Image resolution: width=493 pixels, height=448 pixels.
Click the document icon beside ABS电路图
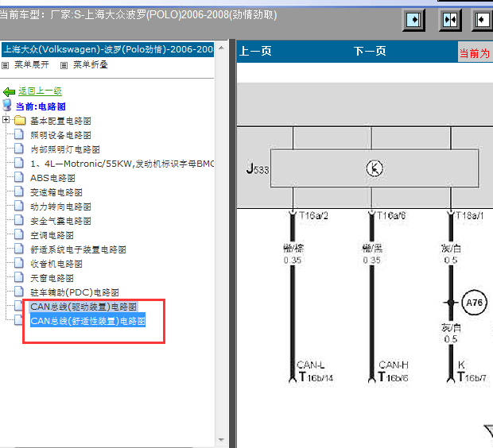[x=19, y=177]
